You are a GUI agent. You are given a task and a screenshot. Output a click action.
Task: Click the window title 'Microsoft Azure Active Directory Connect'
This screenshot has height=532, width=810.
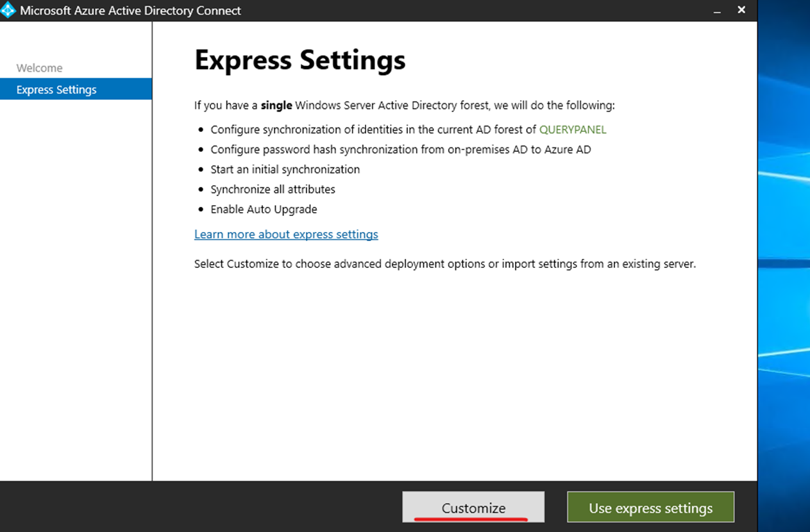point(131,10)
